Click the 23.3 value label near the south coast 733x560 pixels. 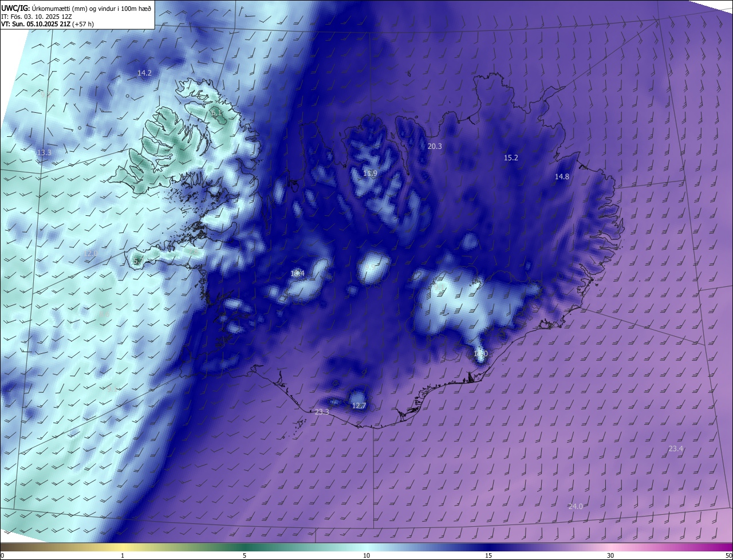[322, 412]
